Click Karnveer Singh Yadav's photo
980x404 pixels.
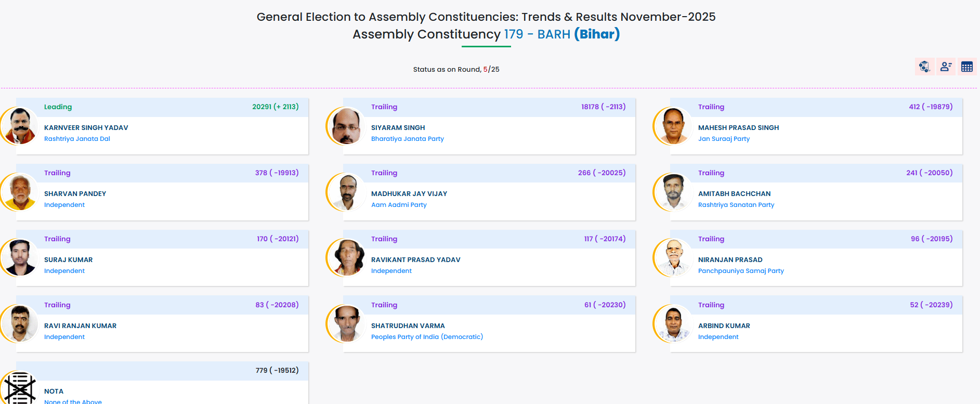[20, 126]
